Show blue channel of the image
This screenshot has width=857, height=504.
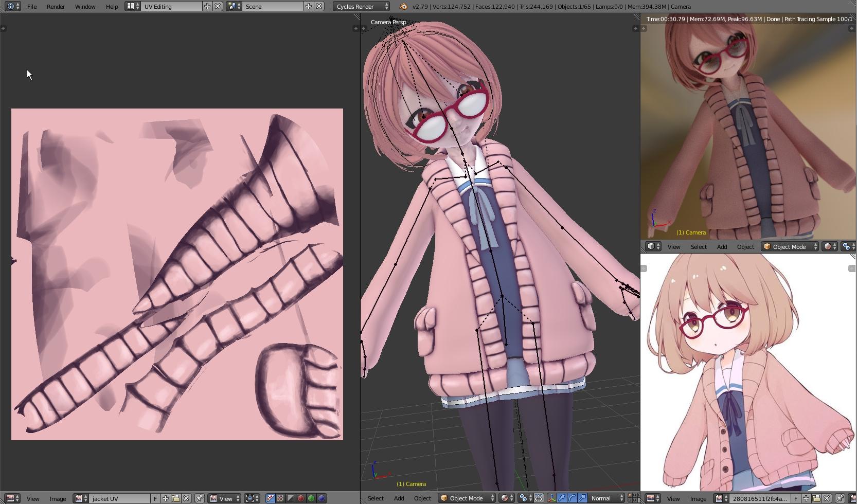(322, 498)
